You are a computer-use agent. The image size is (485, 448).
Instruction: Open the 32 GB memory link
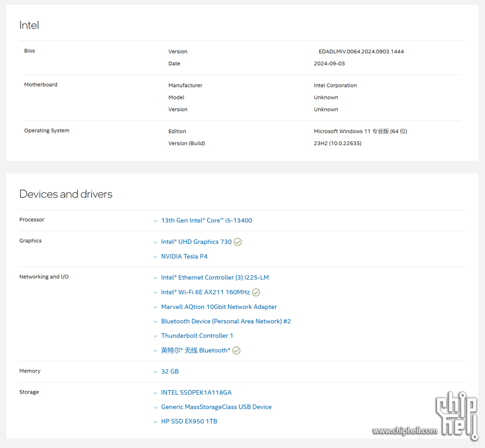point(170,371)
